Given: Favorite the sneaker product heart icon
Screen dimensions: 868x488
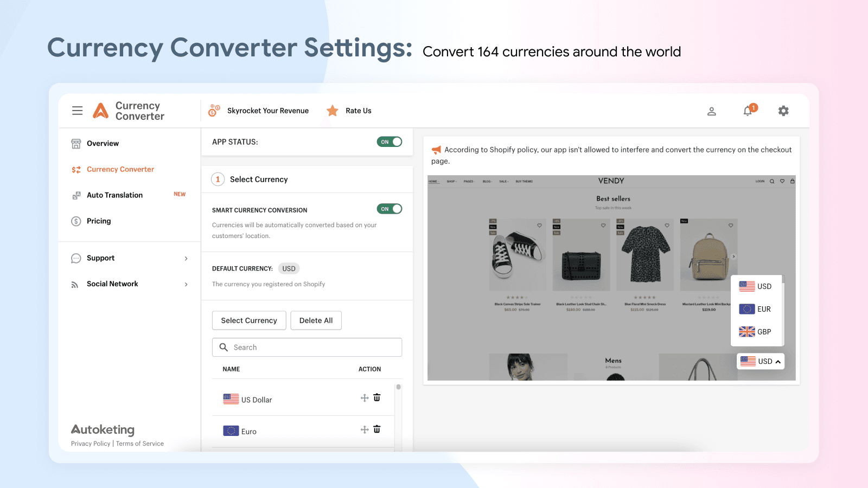Looking at the screenshot, I should [x=540, y=225].
